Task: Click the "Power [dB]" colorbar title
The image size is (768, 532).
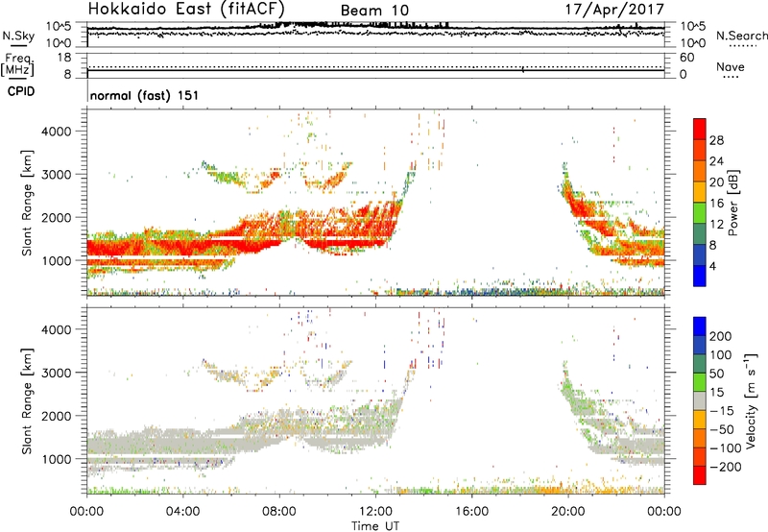Action: tap(732, 203)
